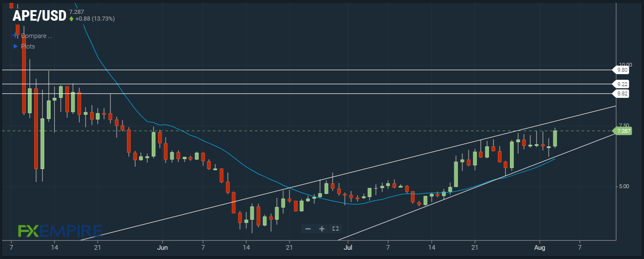Click the Jun date axis label

(162, 247)
